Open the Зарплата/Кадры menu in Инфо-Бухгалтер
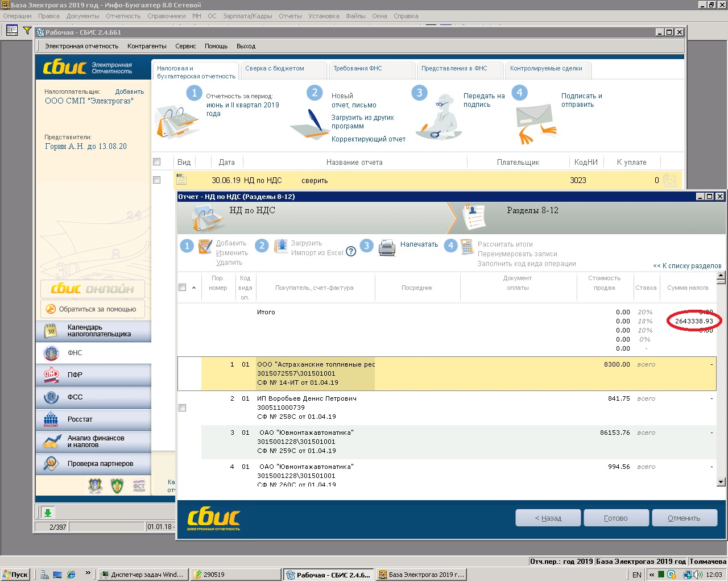 coord(247,16)
